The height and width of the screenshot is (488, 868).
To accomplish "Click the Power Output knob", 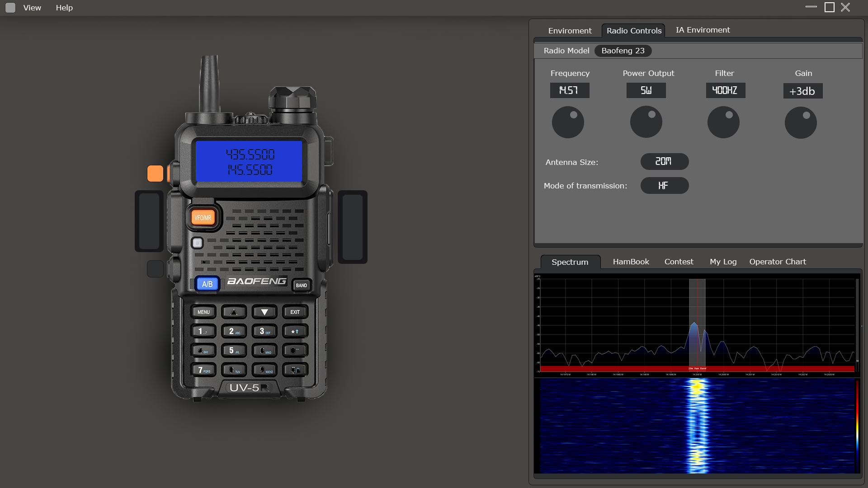I will point(646,122).
